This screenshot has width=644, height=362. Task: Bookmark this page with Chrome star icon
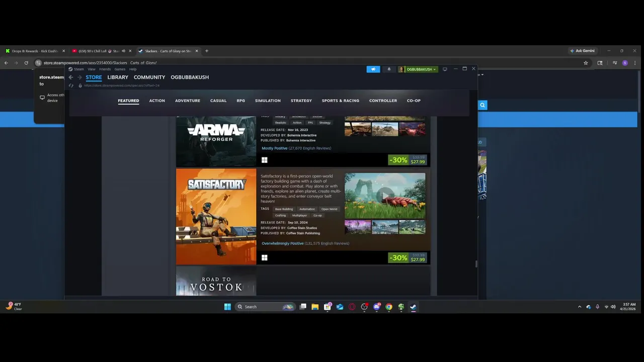coord(586,63)
